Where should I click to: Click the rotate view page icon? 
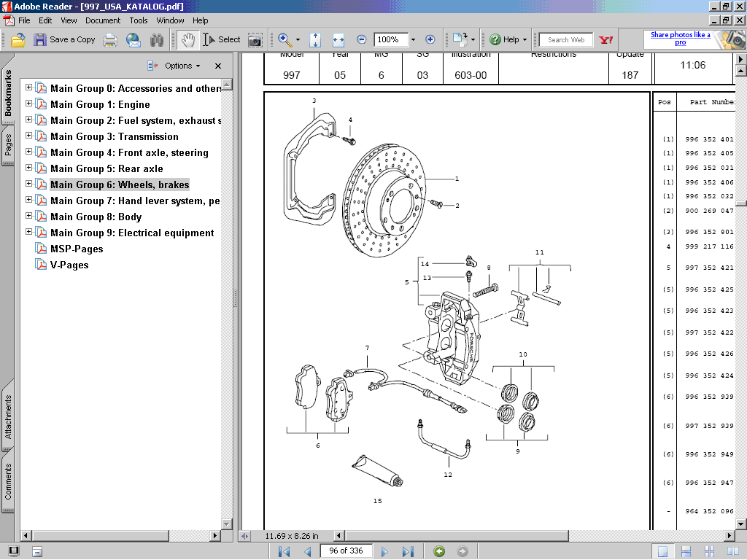coord(460,40)
